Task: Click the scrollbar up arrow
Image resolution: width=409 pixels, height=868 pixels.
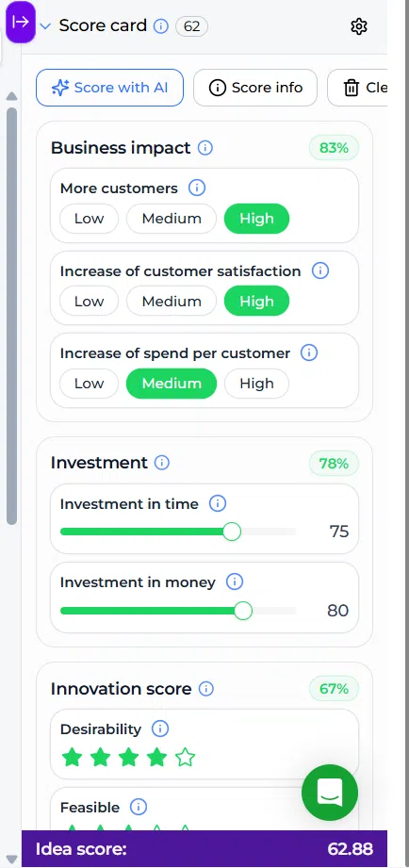Action: pos(11,96)
